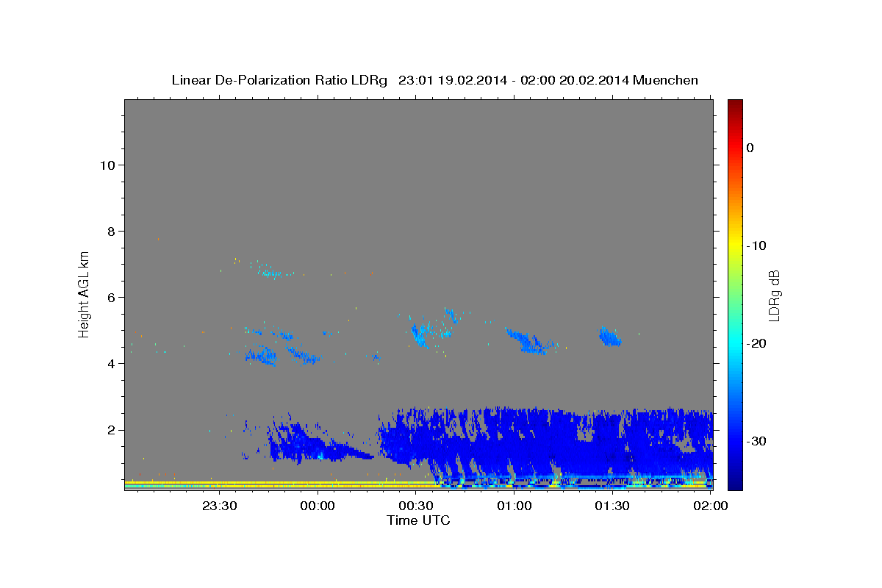Viewport: 882px width, 588px height.
Task: Click the height tick label 2
Action: 110,429
